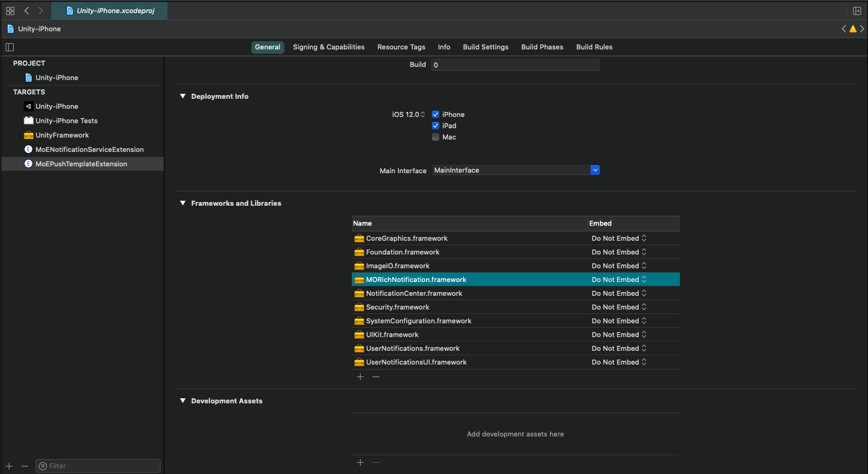The width and height of the screenshot is (868, 474).
Task: Enable the Mac deployment checkbox
Action: [x=436, y=137]
